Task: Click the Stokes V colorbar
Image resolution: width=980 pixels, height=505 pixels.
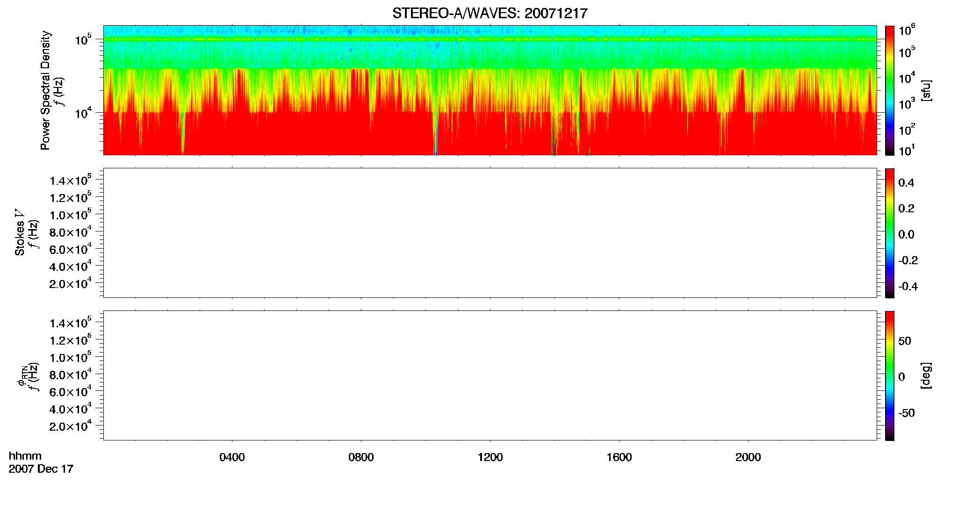Action: tap(890, 232)
